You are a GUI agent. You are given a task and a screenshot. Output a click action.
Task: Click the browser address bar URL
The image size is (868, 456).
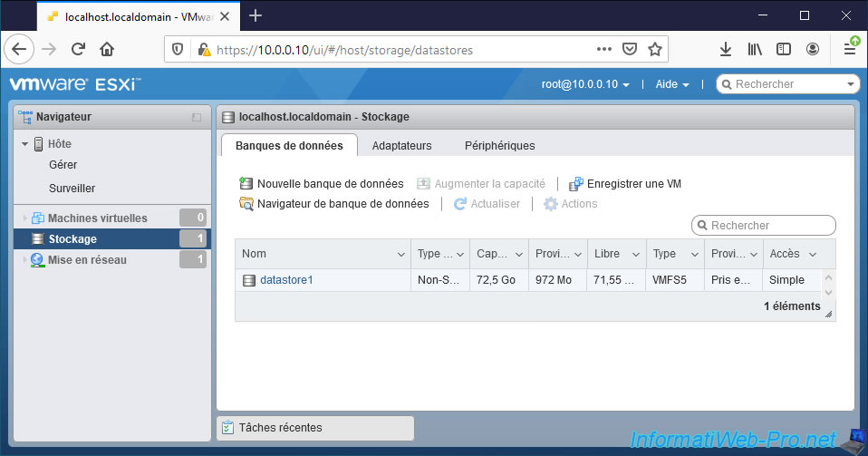point(344,50)
